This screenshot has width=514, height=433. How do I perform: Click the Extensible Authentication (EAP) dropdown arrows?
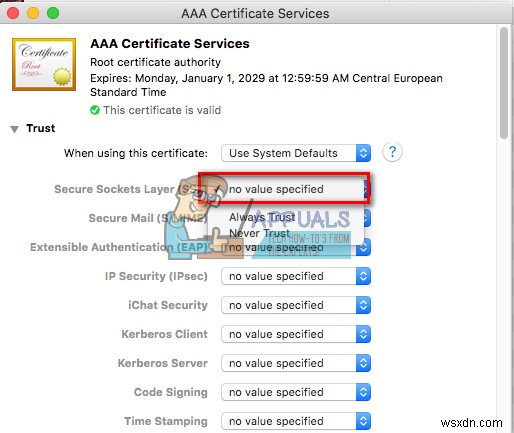(363, 247)
